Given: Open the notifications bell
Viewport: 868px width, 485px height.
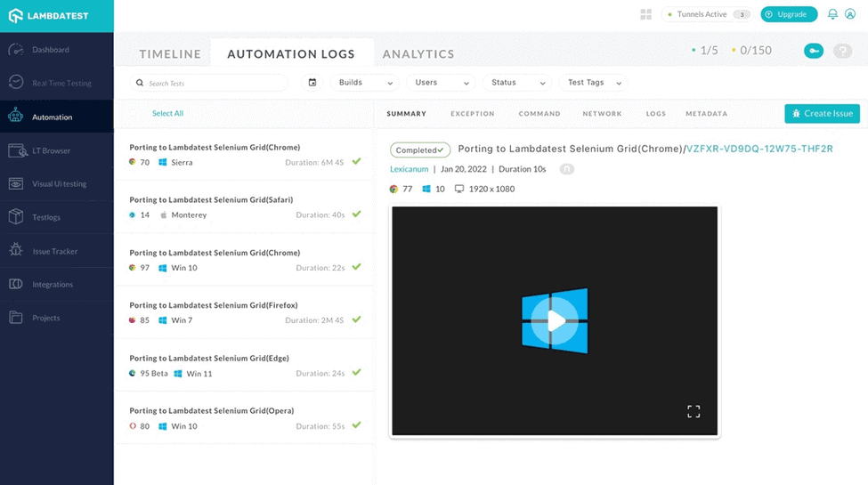Looking at the screenshot, I should click(832, 14).
